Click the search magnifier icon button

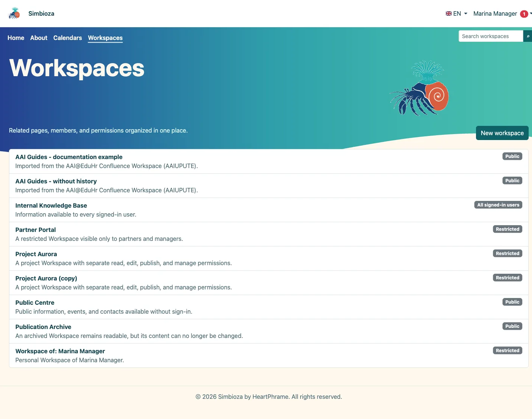click(528, 36)
